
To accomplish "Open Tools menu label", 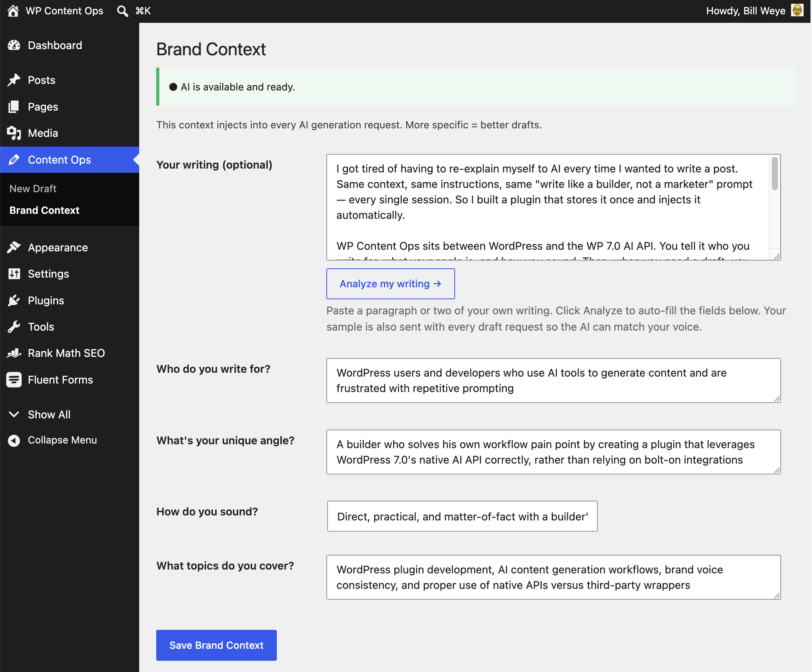I will 41,327.
